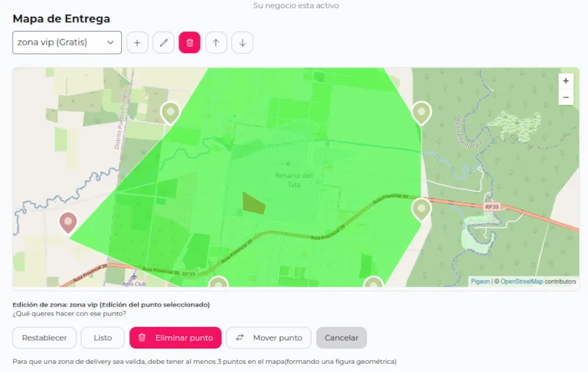Zoom in on the map
588x372 pixels.
566,81
